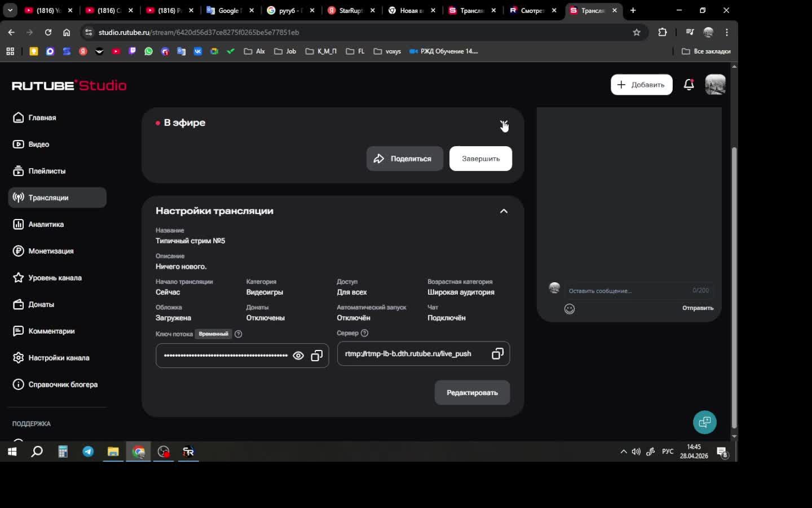The image size is (812, 508).
Task: Open VK bookmark icon
Action: (198, 51)
